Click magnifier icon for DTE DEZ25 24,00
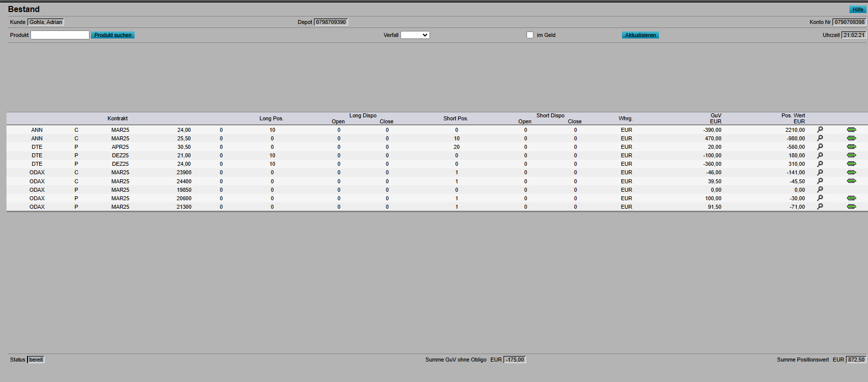The width and height of the screenshot is (868, 382). pyautogui.click(x=820, y=164)
